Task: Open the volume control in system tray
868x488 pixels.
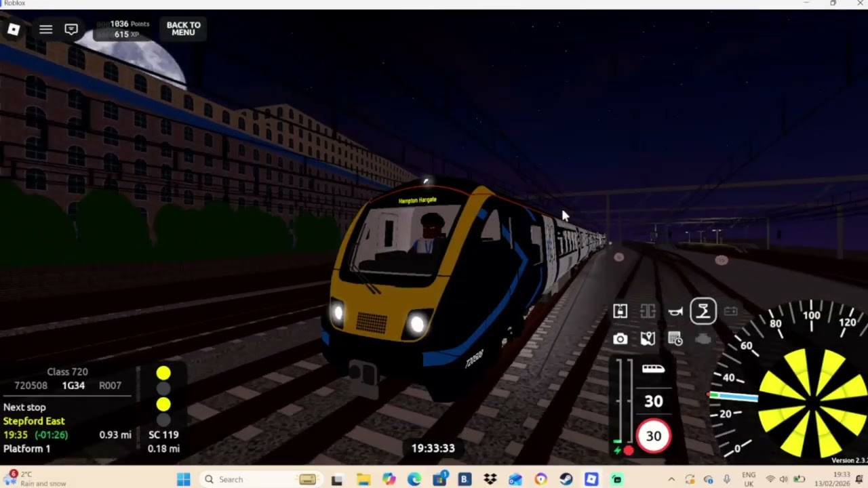Action: tap(784, 479)
